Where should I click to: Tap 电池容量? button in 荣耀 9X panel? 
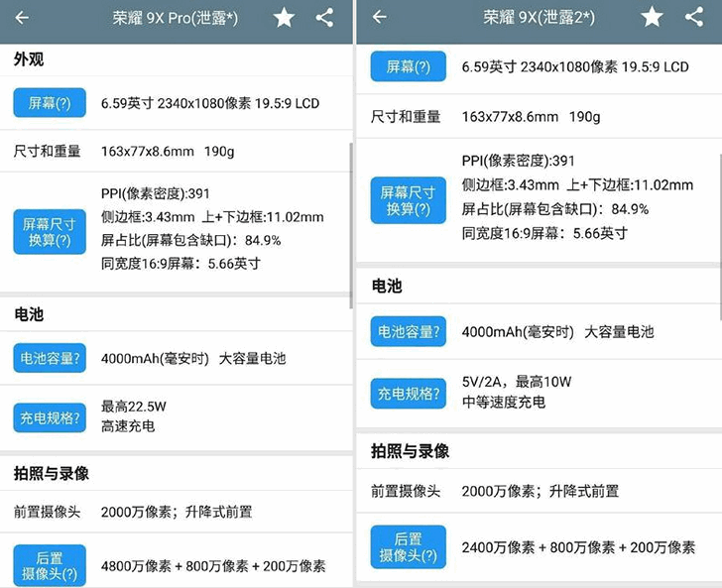coord(408,331)
